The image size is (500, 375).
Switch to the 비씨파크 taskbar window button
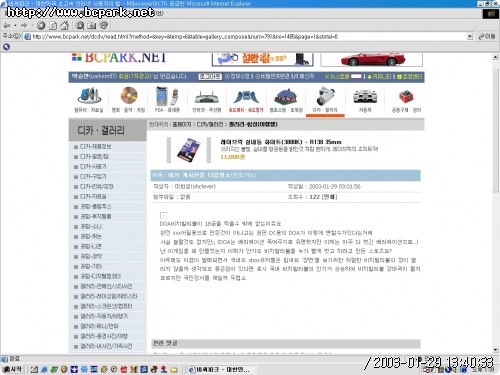220,369
